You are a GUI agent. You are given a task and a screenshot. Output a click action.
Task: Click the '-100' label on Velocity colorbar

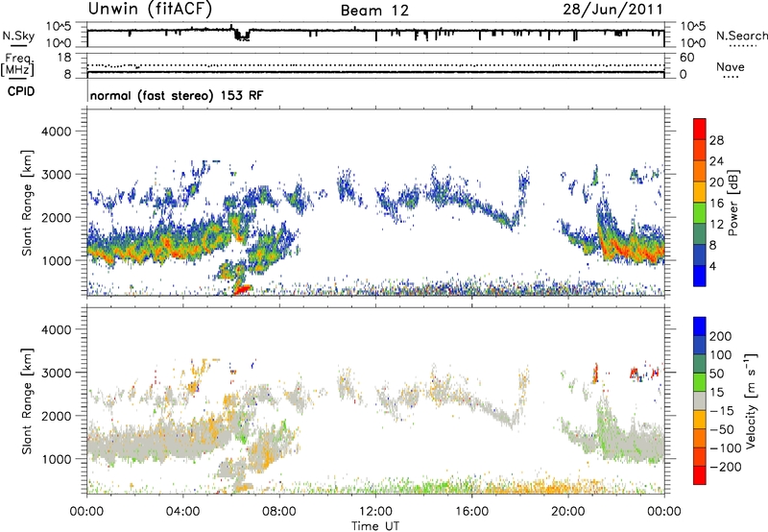pos(726,448)
